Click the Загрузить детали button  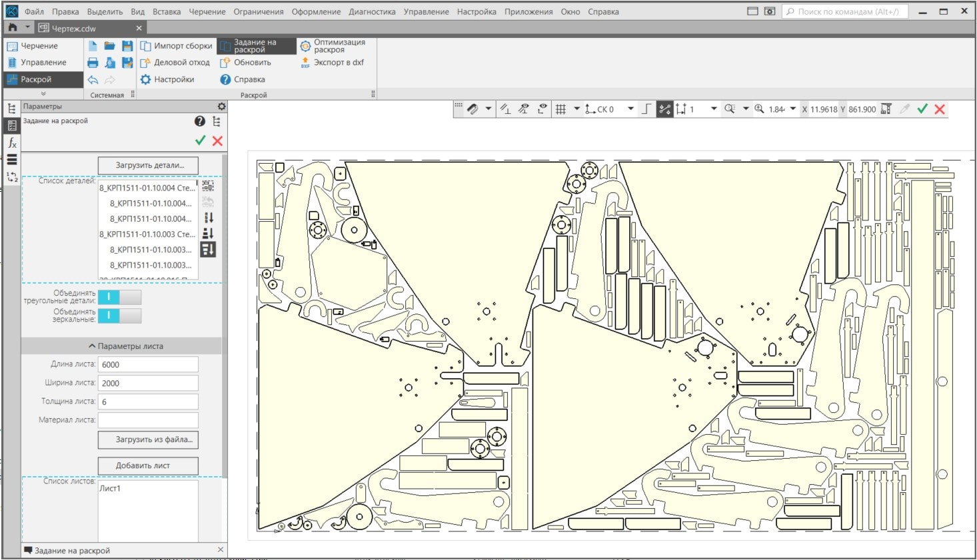coord(148,164)
